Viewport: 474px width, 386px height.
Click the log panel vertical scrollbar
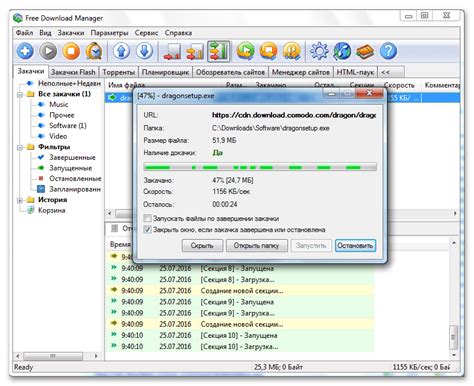pyautogui.click(x=454, y=298)
